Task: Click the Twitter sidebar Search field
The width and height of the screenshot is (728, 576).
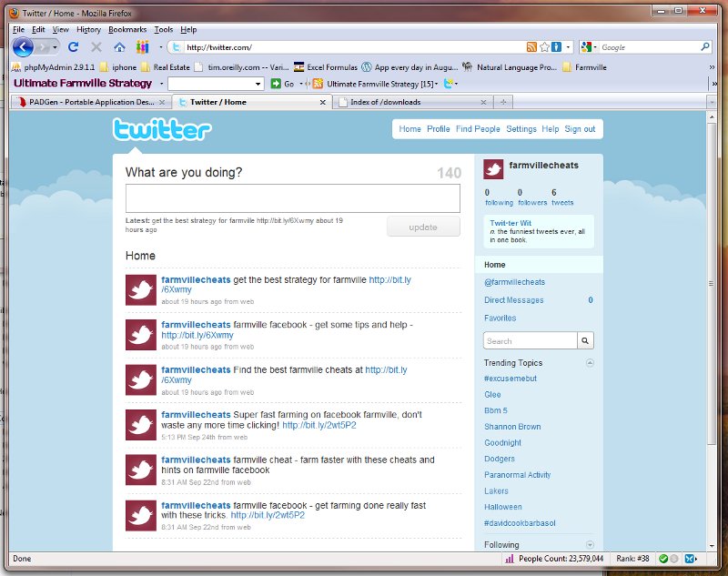Action: point(531,340)
